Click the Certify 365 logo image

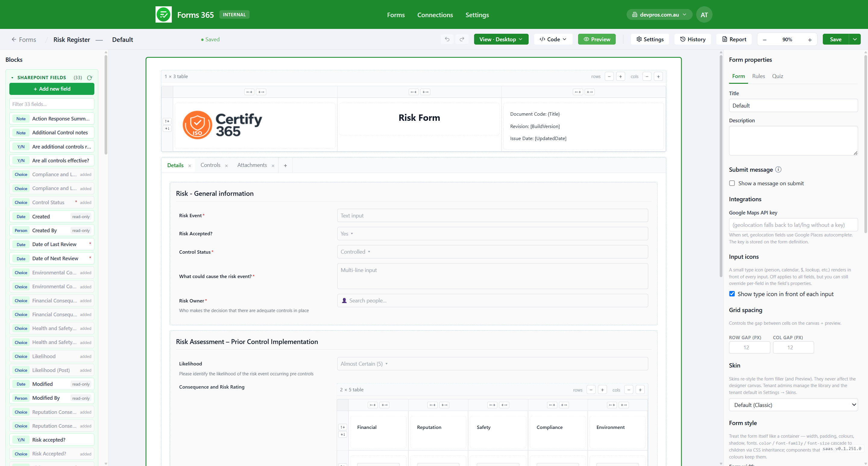[222, 125]
